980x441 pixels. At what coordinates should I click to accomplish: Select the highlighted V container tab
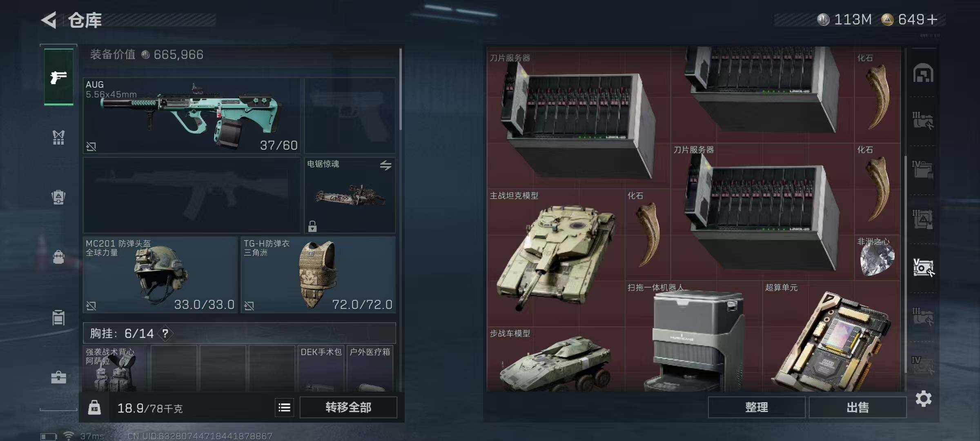pyautogui.click(x=923, y=268)
